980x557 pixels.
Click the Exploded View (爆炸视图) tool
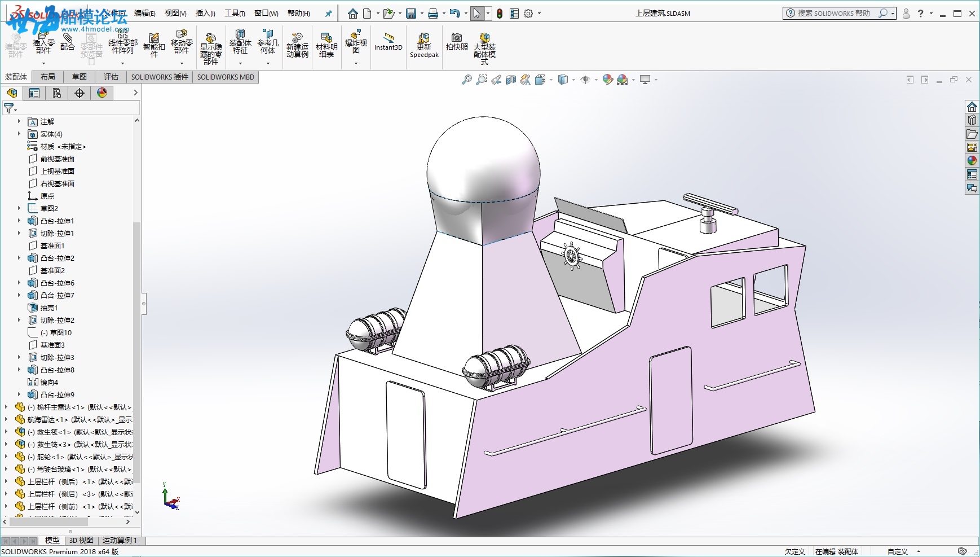point(356,42)
